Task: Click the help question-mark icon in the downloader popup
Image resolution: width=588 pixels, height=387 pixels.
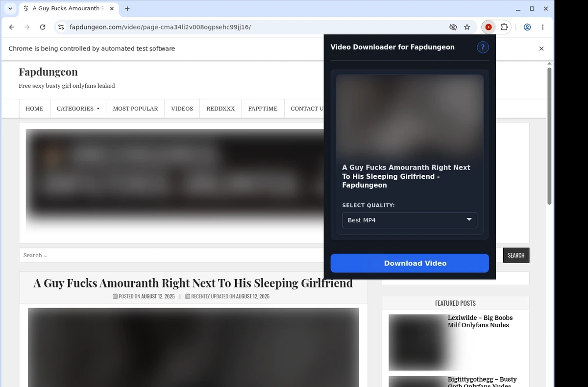Action: (x=483, y=47)
